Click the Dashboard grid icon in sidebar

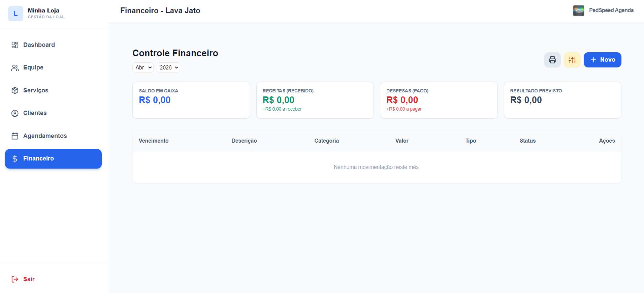point(15,45)
